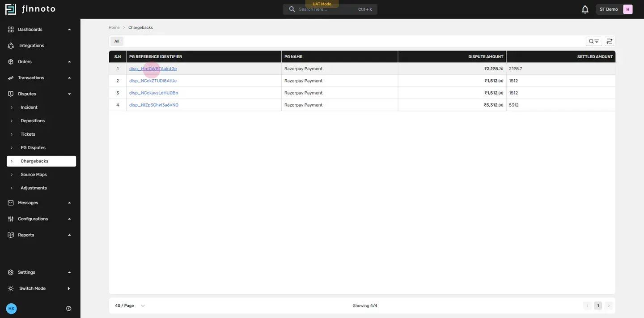Click the Transactions arrows icon

tap(11, 78)
